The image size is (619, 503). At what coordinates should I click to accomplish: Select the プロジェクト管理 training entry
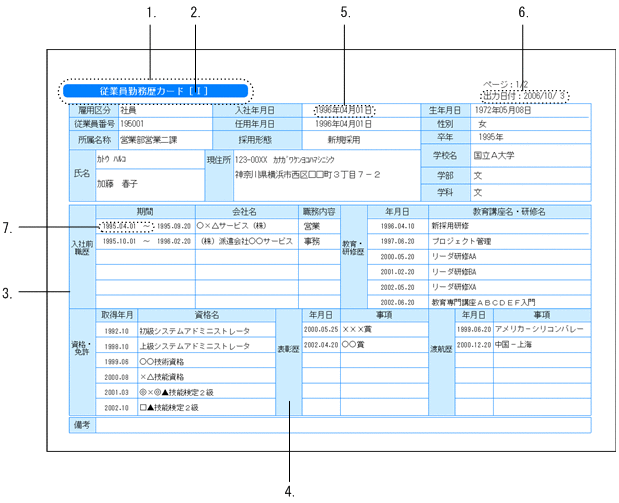tap(461, 241)
